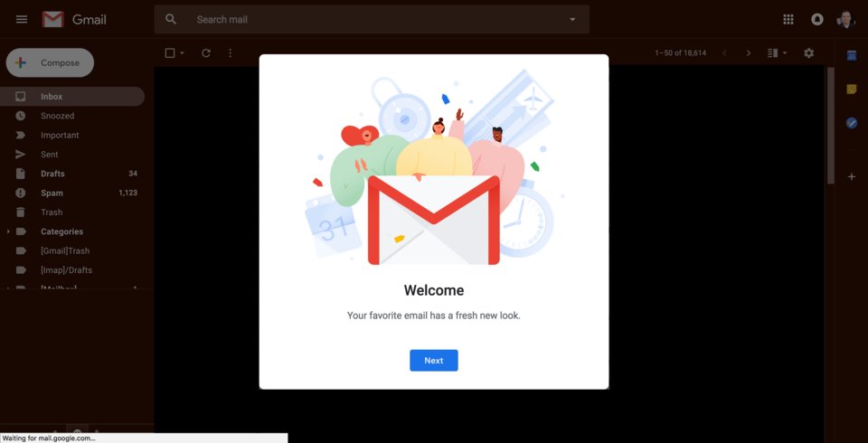Open Google Calendar side panel icon

point(852,55)
